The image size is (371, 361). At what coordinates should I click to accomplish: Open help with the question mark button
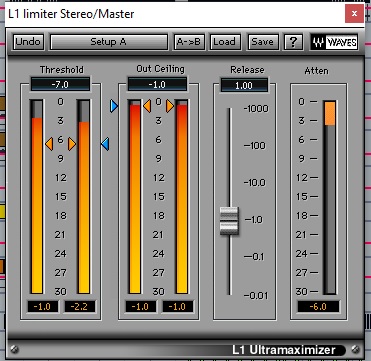(293, 42)
